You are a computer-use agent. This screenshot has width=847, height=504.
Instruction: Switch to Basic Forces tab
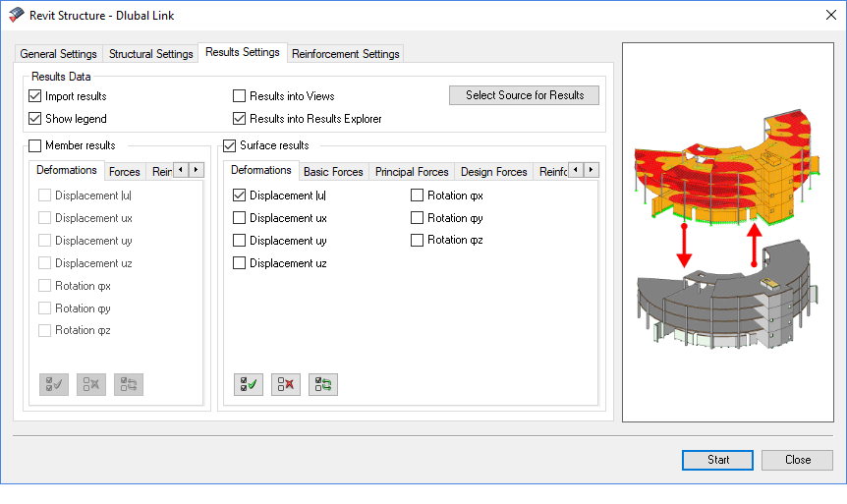333,172
